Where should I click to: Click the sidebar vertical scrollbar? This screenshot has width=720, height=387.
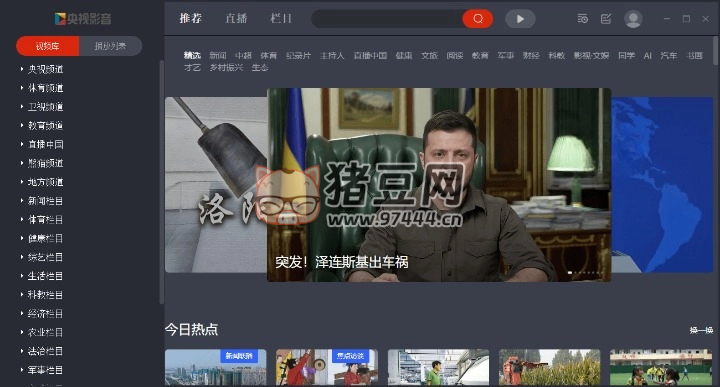[x=161, y=182]
